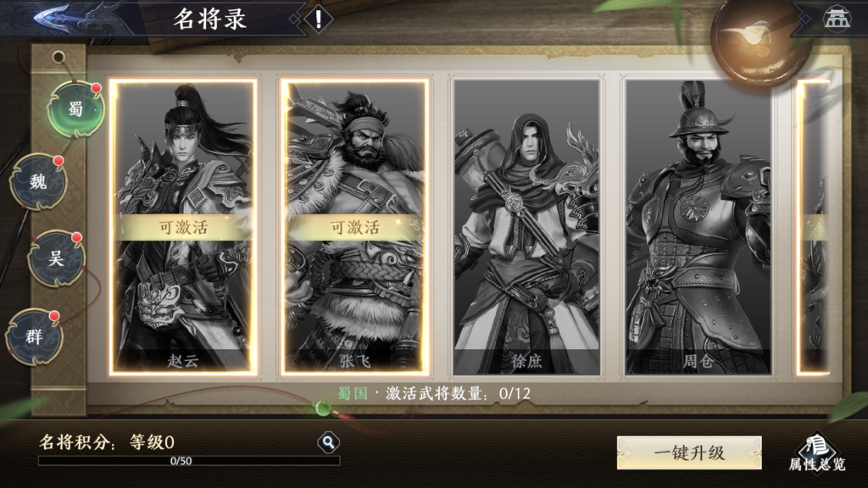Click the 名将积分 0/50 progress bar

[x=189, y=460]
